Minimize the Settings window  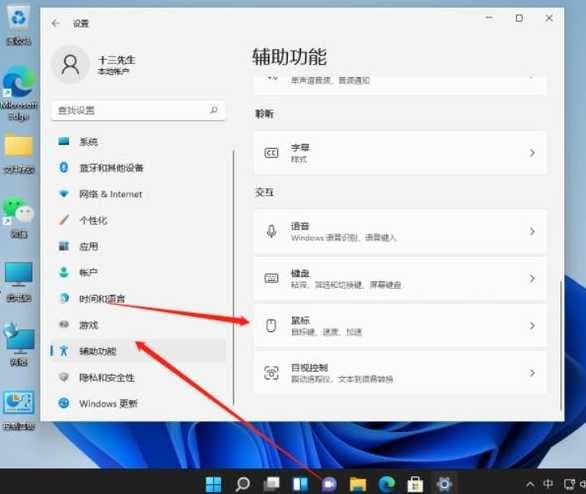[489, 18]
